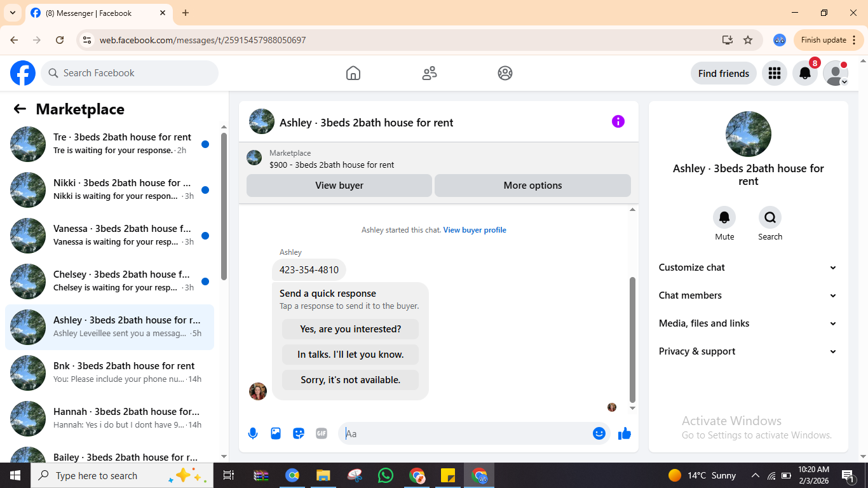Open the Windows notification center icon

[848, 475]
